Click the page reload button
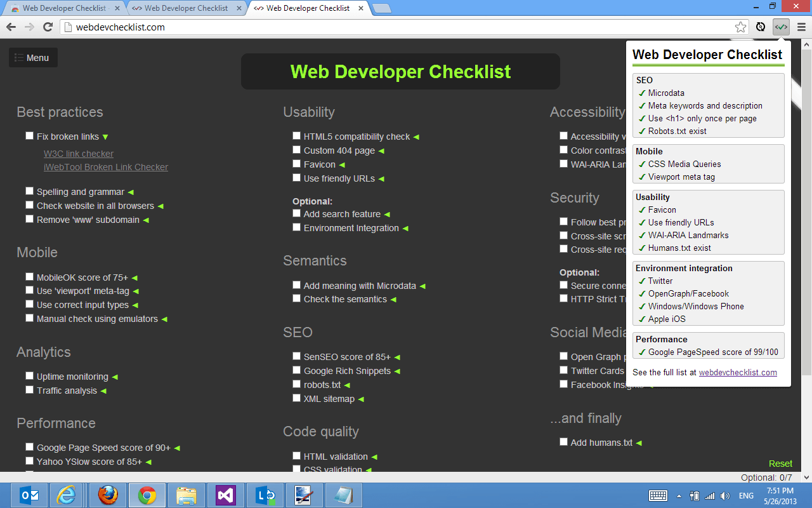Image resolution: width=812 pixels, height=508 pixels. [48, 27]
